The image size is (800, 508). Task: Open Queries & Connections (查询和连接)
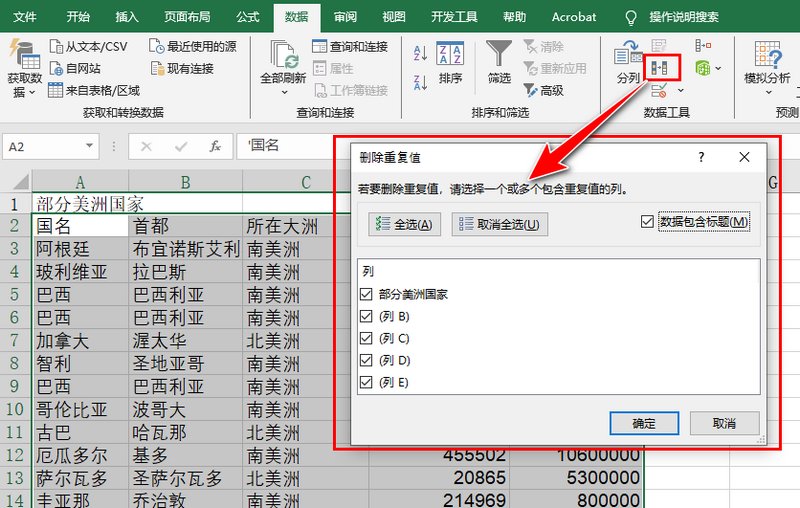click(350, 46)
